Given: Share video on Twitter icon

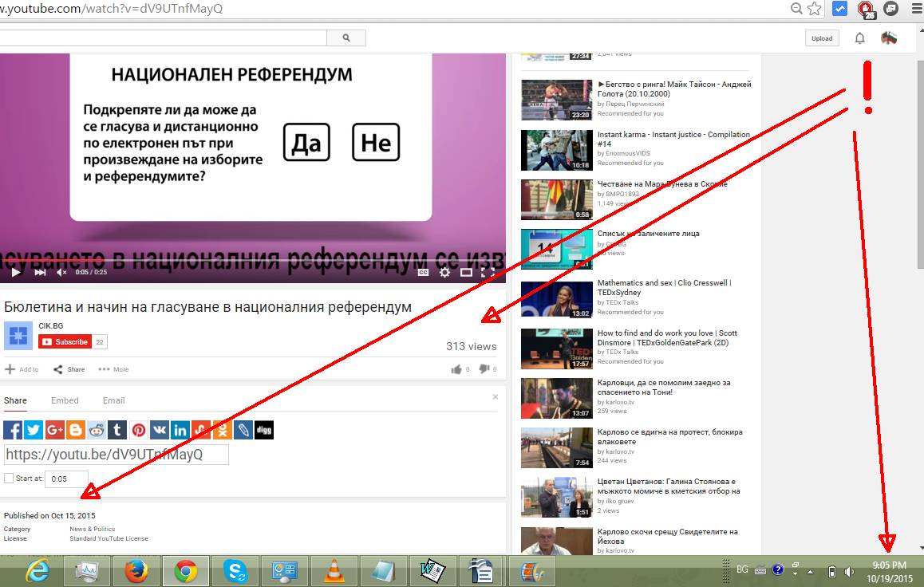Looking at the screenshot, I should click(34, 430).
